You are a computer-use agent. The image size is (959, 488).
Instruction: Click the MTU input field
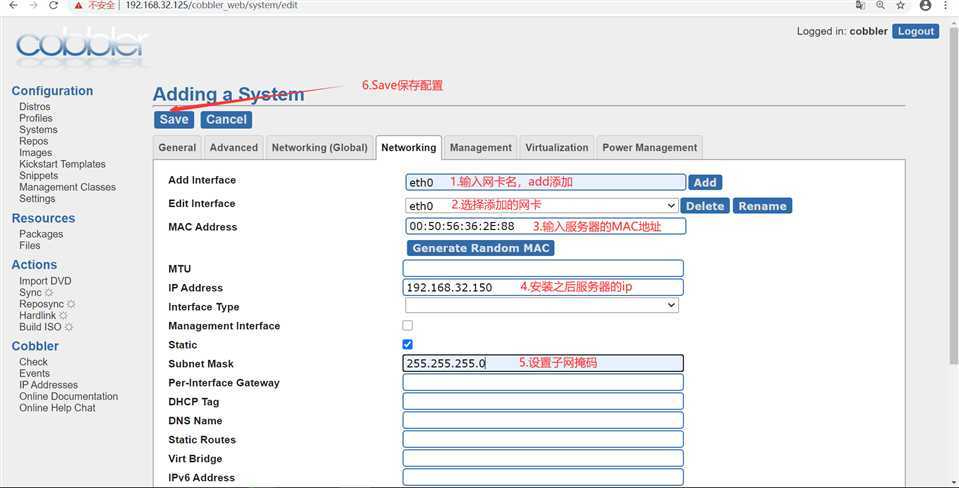click(543, 268)
